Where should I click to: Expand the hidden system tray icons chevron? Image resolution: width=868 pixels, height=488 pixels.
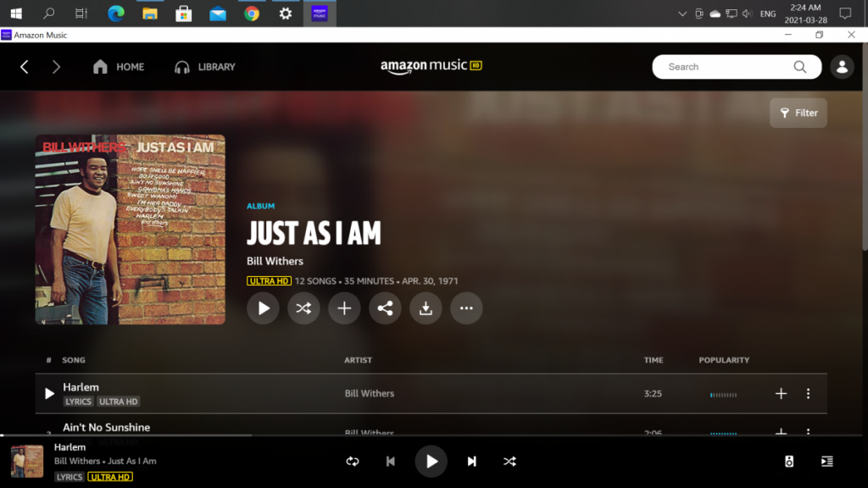pos(682,14)
